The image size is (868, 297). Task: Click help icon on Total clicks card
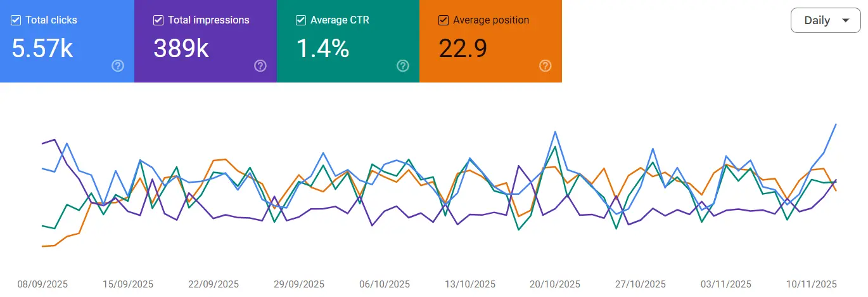(x=117, y=66)
